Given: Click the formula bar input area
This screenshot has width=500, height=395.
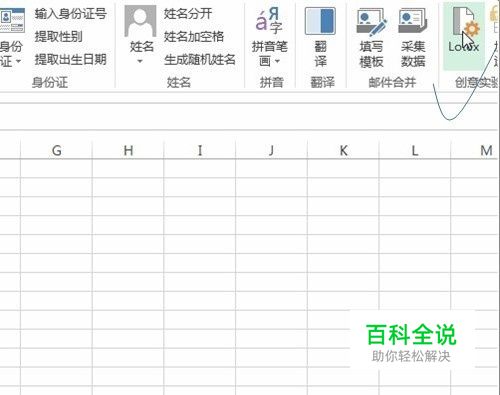Looking at the screenshot, I should click(249, 116).
